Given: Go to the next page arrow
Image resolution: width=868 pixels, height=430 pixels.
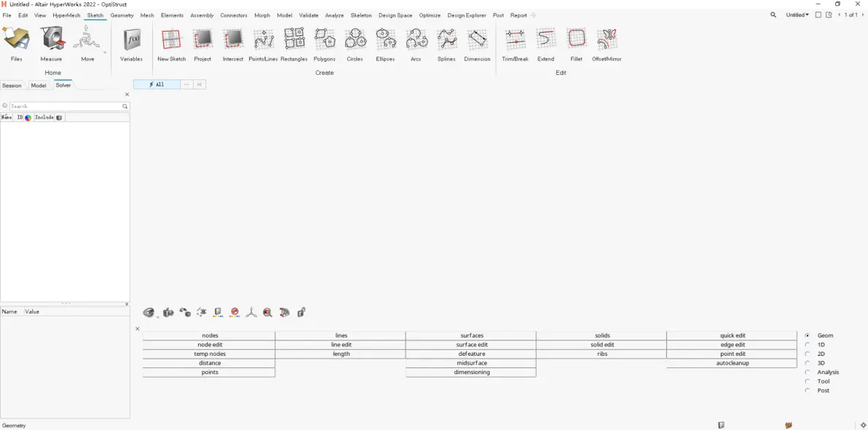Looking at the screenshot, I should pyautogui.click(x=862, y=15).
